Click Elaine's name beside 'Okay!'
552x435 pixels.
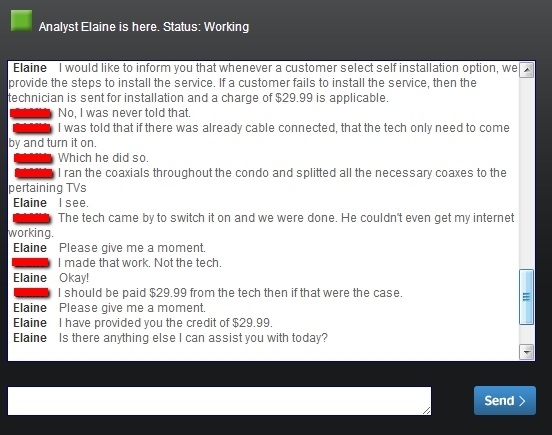pyautogui.click(x=30, y=278)
